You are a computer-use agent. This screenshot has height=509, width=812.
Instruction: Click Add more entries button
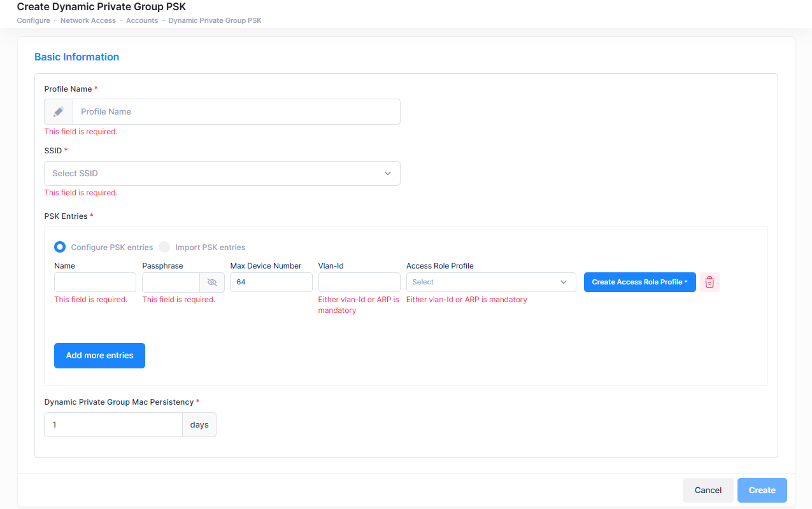click(99, 356)
